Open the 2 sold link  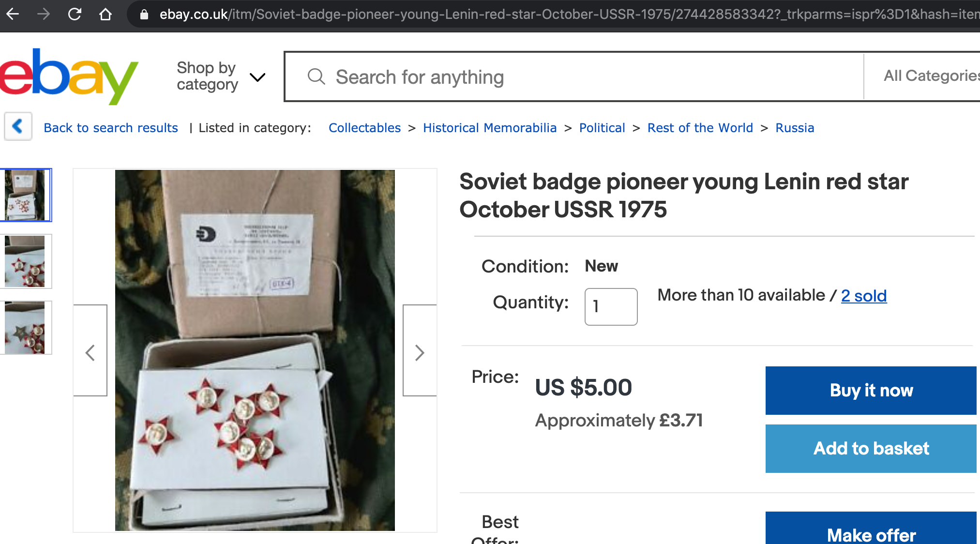point(863,296)
